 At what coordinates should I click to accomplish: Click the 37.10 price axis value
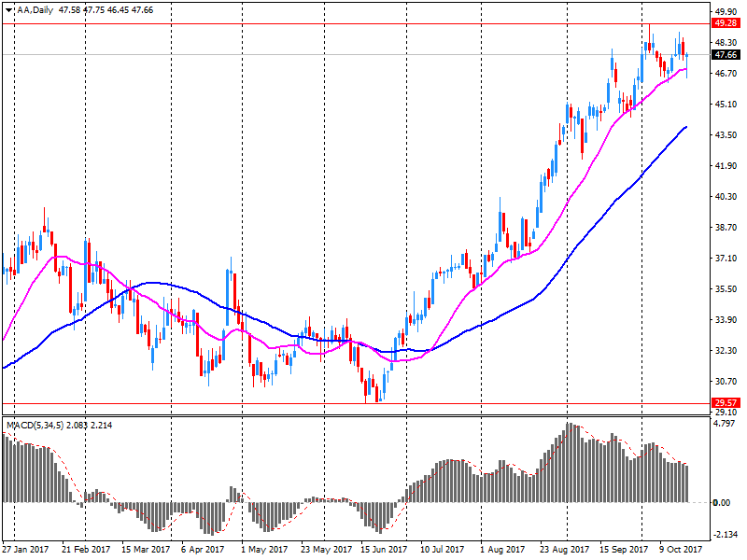pos(726,259)
